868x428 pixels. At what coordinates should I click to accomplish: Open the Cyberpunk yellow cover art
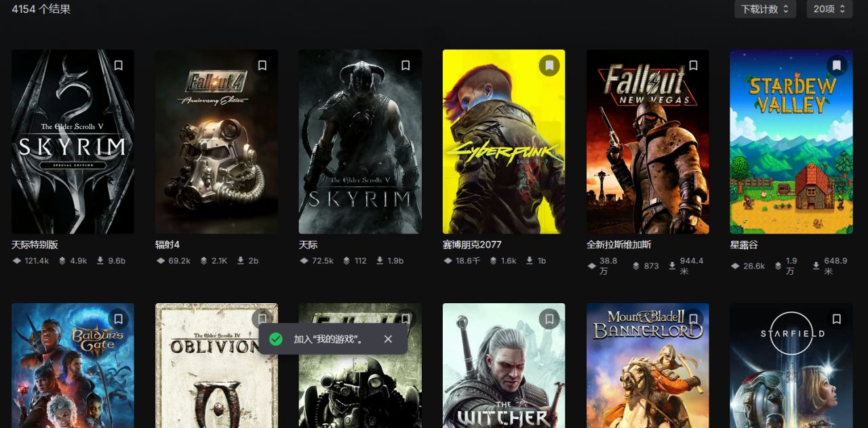click(504, 142)
